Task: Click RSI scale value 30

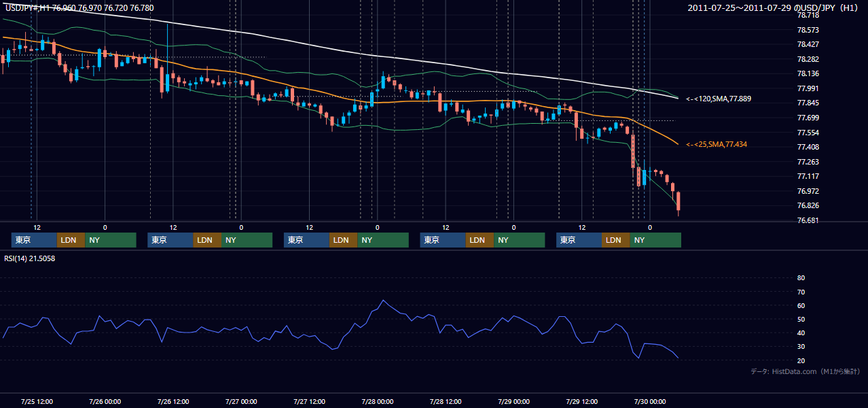Action: (801, 347)
